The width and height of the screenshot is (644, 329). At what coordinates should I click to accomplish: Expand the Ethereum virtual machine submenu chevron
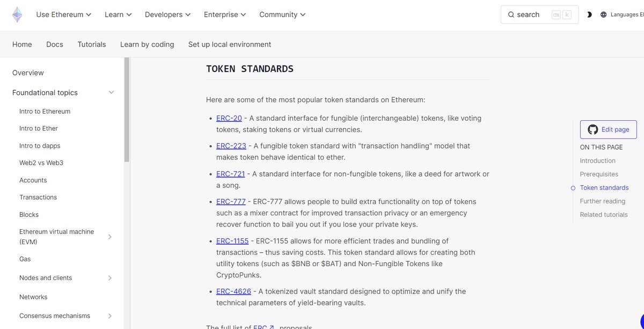(109, 237)
